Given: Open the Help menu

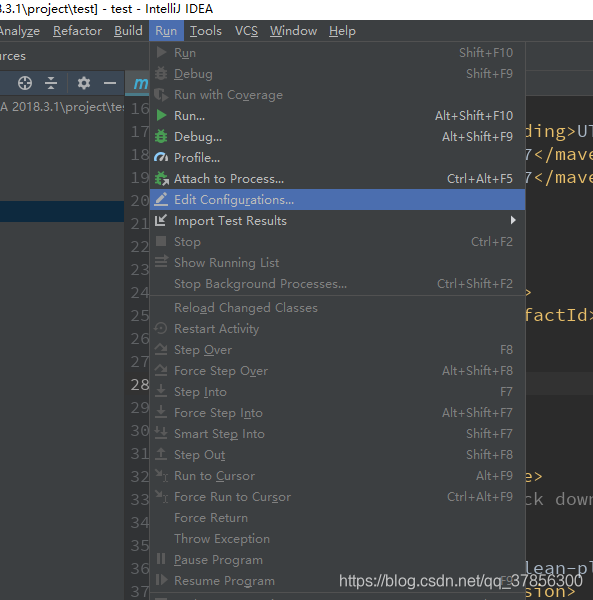Looking at the screenshot, I should coord(342,31).
